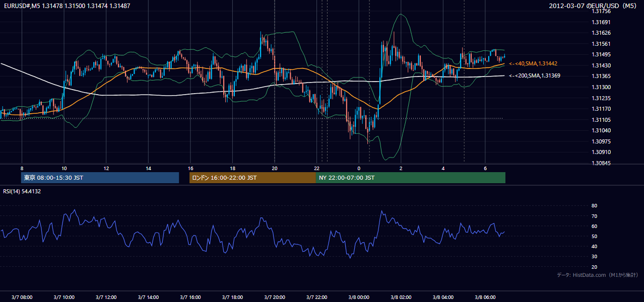Click the 3/7 22:00 date label

click(x=317, y=297)
